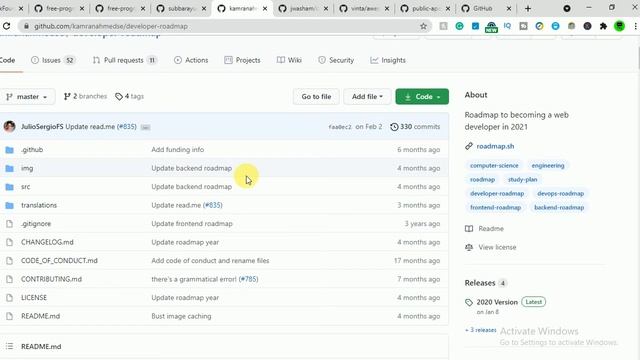This screenshot has height=360, width=640.
Task: View site info lock icon
Action: pyautogui.click(x=26, y=26)
